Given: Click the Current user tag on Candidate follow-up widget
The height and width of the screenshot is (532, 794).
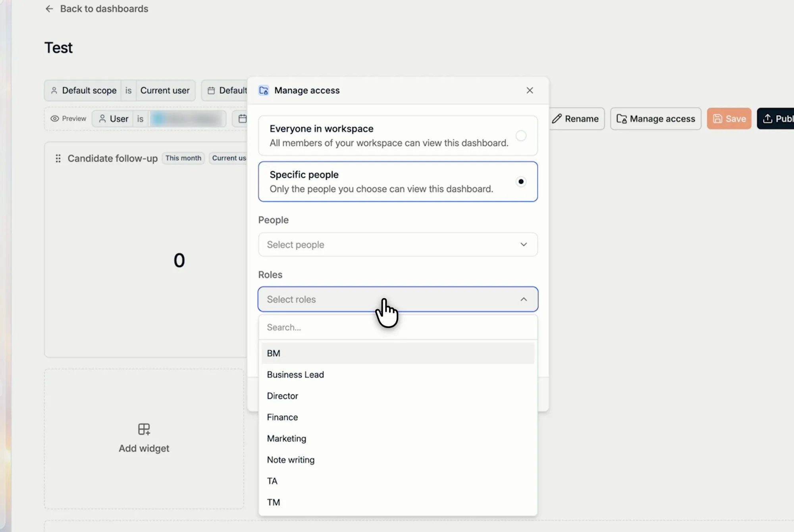Looking at the screenshot, I should (229, 158).
